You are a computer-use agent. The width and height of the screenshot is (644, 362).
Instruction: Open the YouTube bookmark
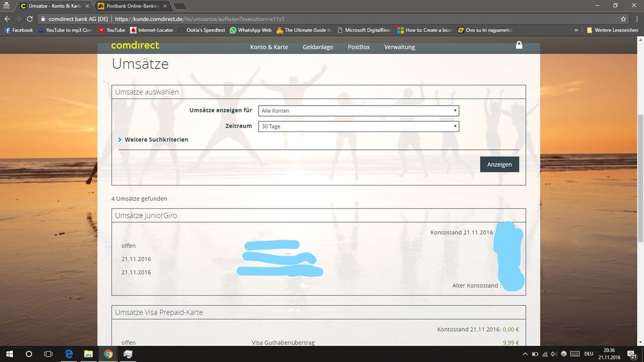(112, 30)
